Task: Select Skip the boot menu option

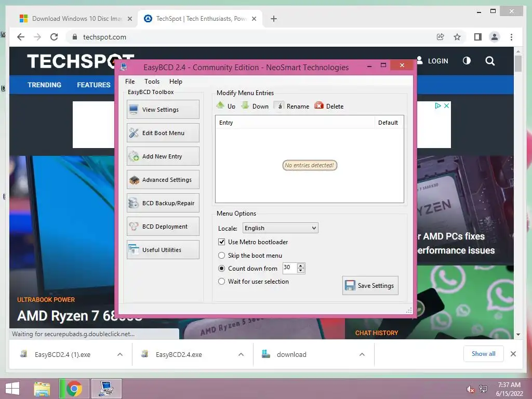Action: coord(221,255)
